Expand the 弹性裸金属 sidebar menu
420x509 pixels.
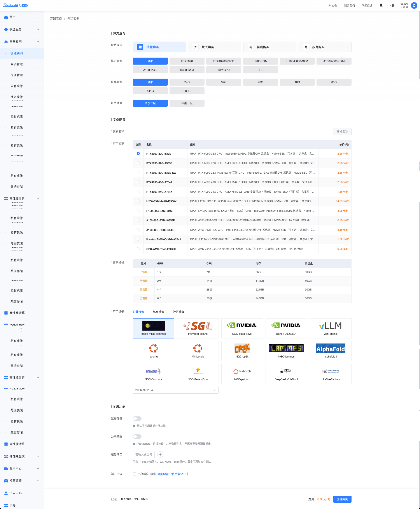pos(22,456)
